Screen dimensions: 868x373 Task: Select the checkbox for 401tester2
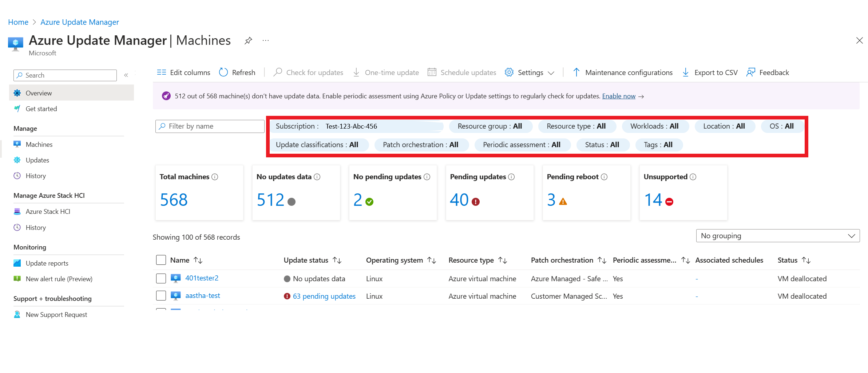coord(161,278)
